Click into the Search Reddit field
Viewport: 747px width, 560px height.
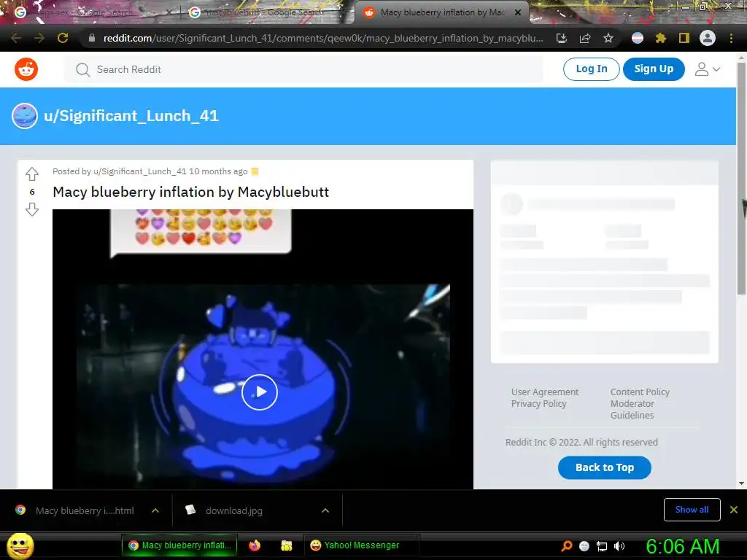303,69
